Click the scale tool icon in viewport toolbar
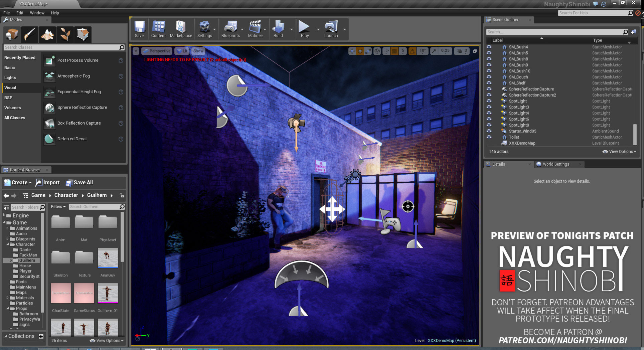The height and width of the screenshot is (350, 644). point(368,51)
